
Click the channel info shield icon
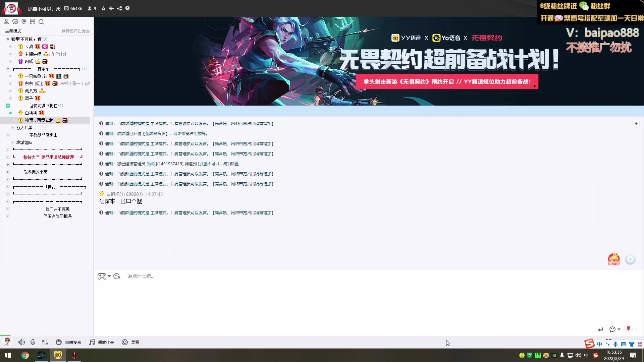tap(127, 8)
